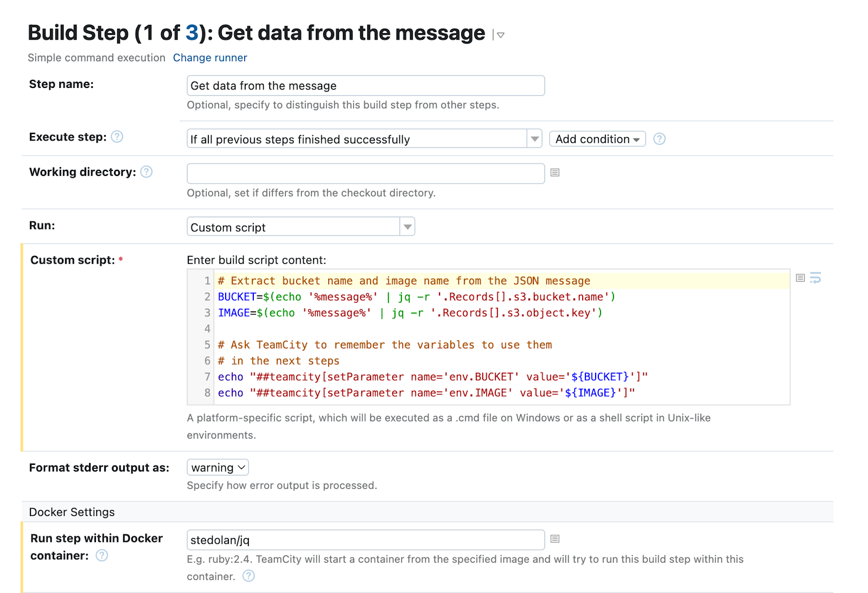Click the Change runner link

coord(210,58)
